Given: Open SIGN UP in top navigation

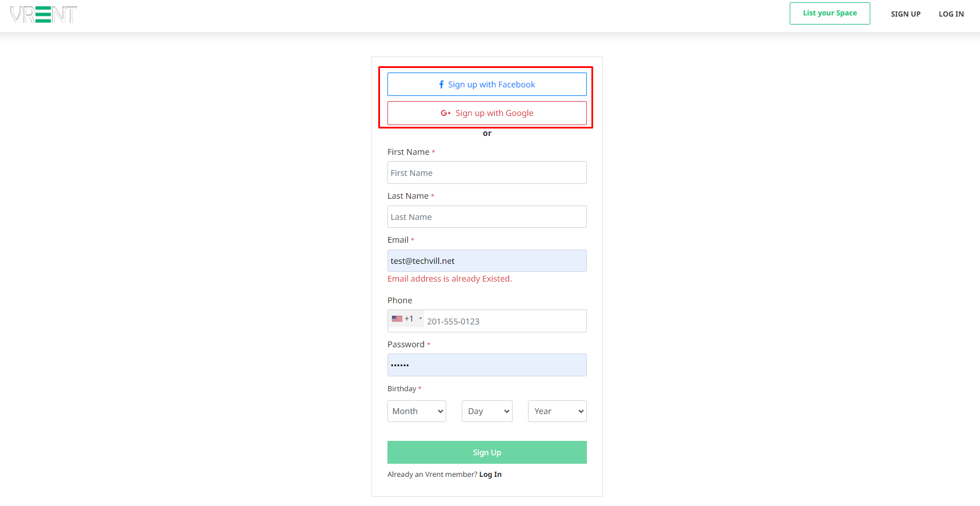Looking at the screenshot, I should [905, 14].
